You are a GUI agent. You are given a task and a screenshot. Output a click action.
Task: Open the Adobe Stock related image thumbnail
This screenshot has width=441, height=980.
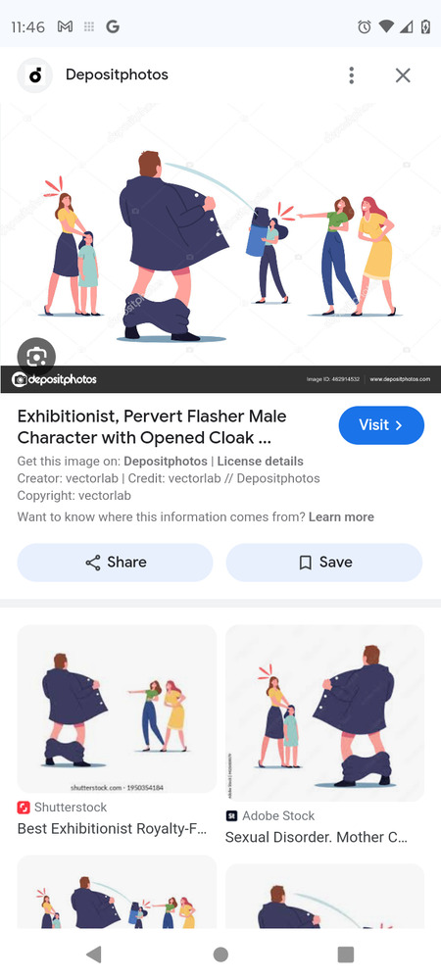324,713
